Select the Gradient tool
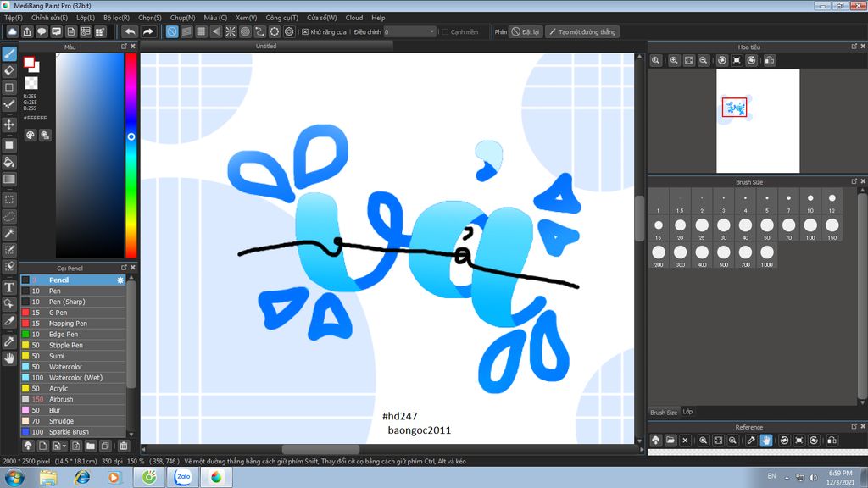 point(9,179)
